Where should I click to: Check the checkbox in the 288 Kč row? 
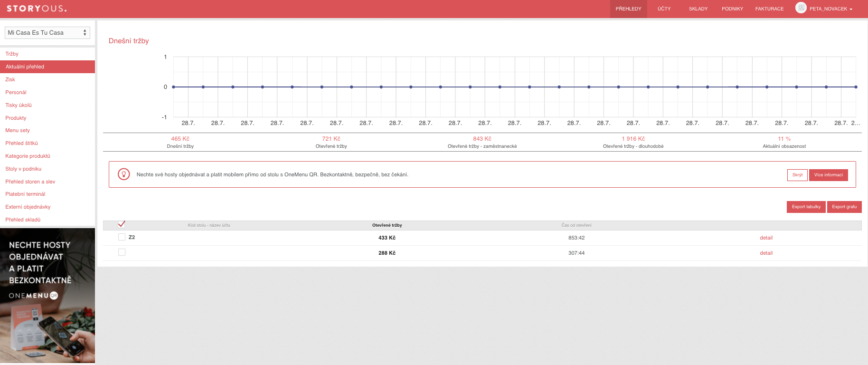tap(122, 252)
